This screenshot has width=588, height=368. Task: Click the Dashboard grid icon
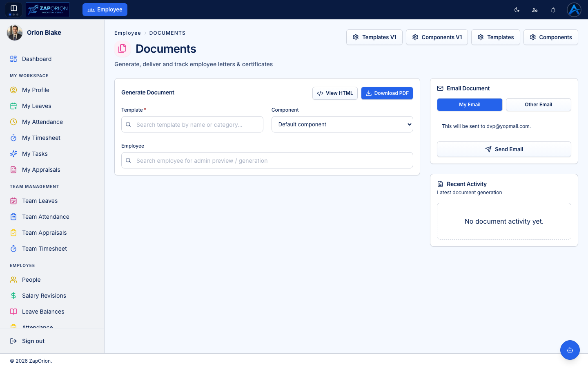13,59
